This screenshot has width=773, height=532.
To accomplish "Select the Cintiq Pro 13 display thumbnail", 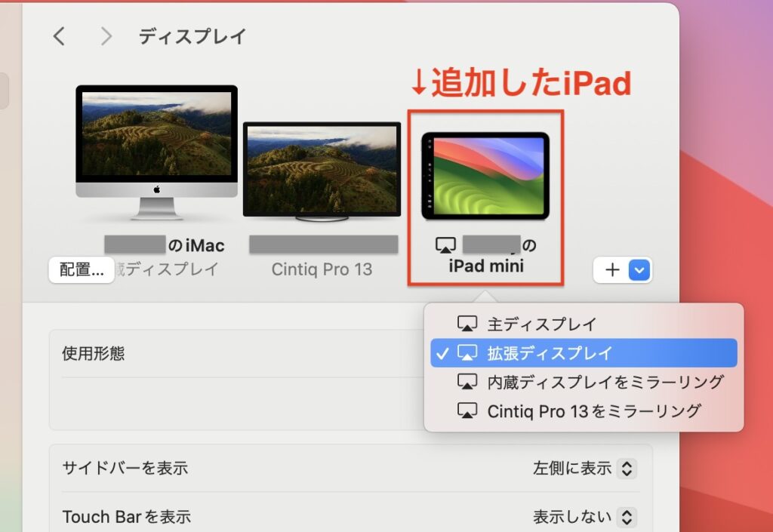I will 322,171.
